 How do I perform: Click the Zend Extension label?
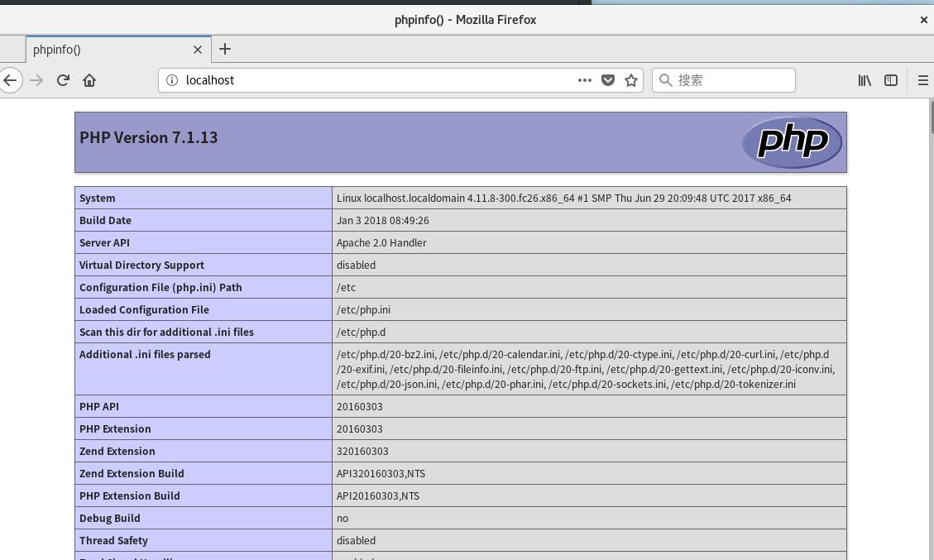pyautogui.click(x=117, y=452)
